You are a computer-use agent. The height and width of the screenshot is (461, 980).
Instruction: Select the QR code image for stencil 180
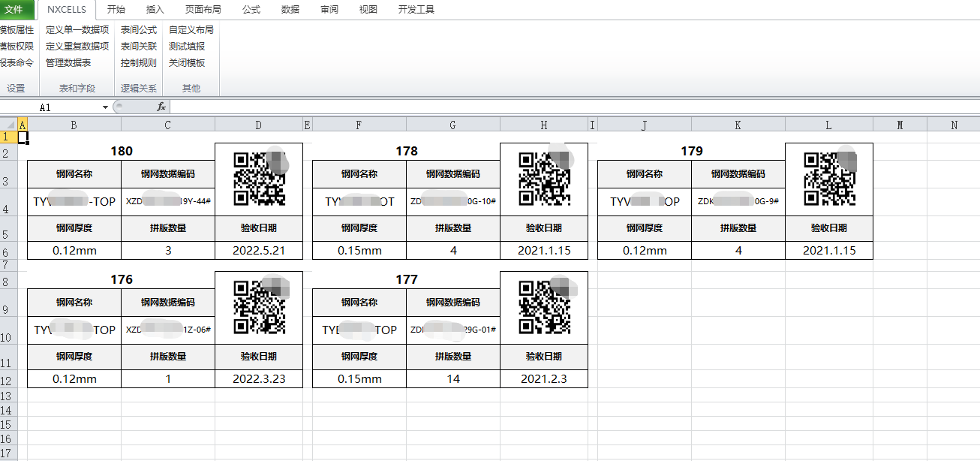point(259,179)
